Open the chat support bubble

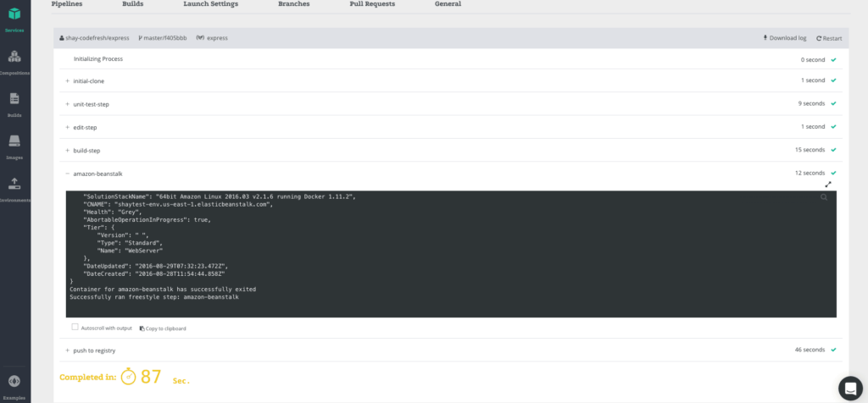click(x=850, y=388)
